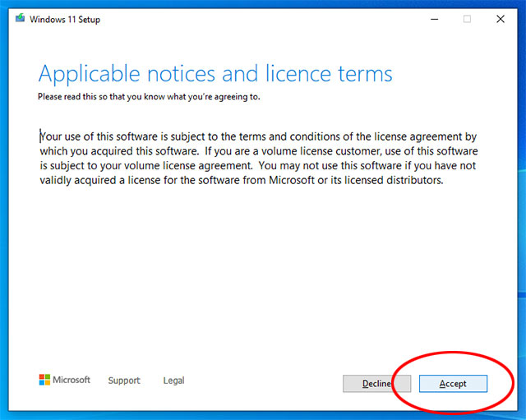Open the Support link
Viewport: 526px width, 420px height.
pyautogui.click(x=124, y=381)
